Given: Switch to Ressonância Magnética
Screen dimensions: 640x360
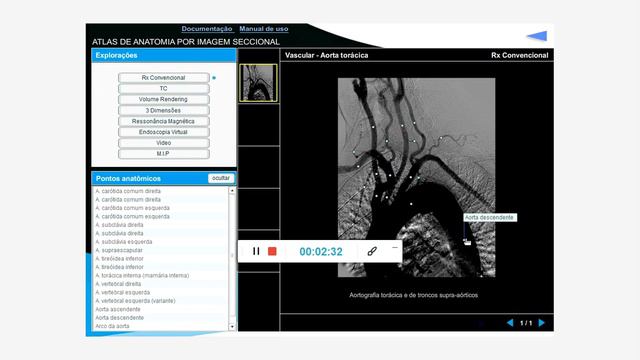Looking at the screenshot, I should [x=164, y=121].
